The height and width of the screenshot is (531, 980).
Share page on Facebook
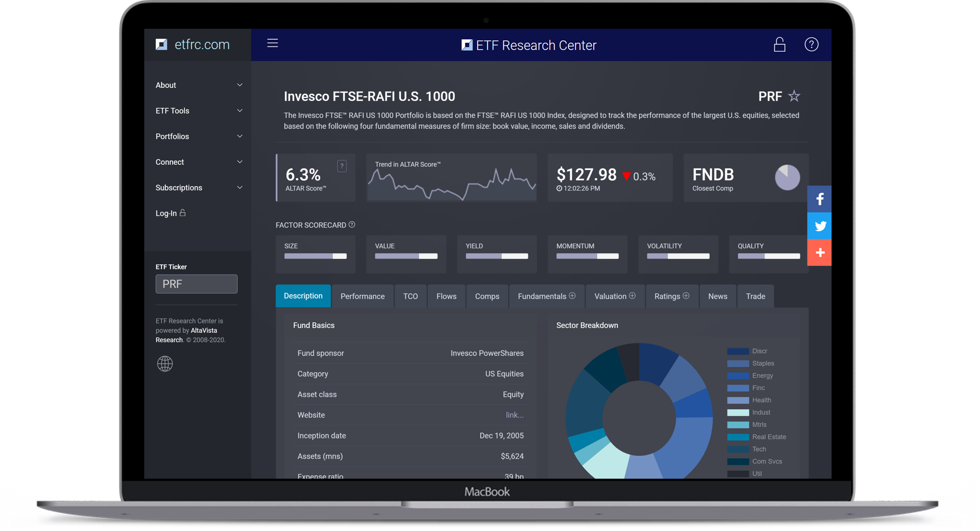[819, 199]
